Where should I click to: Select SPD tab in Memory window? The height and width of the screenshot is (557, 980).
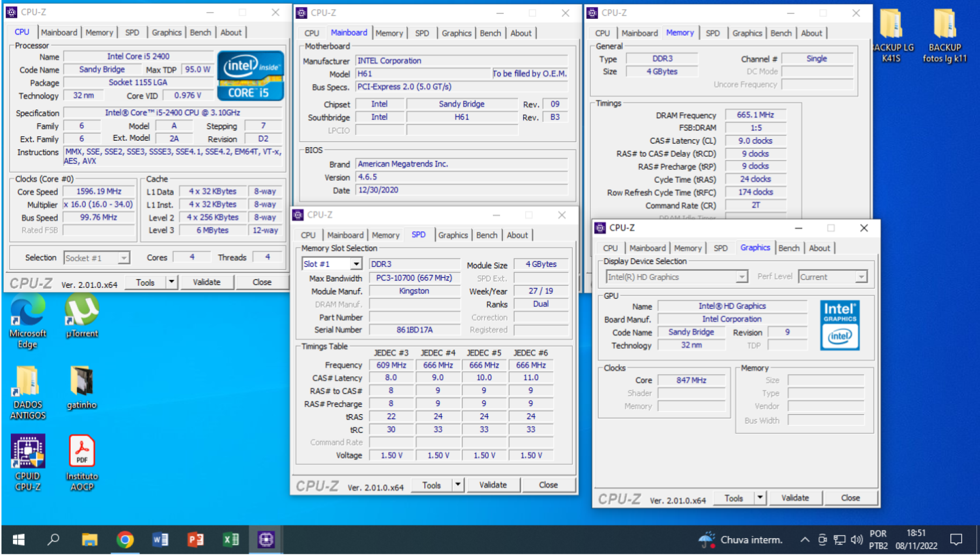[712, 33]
